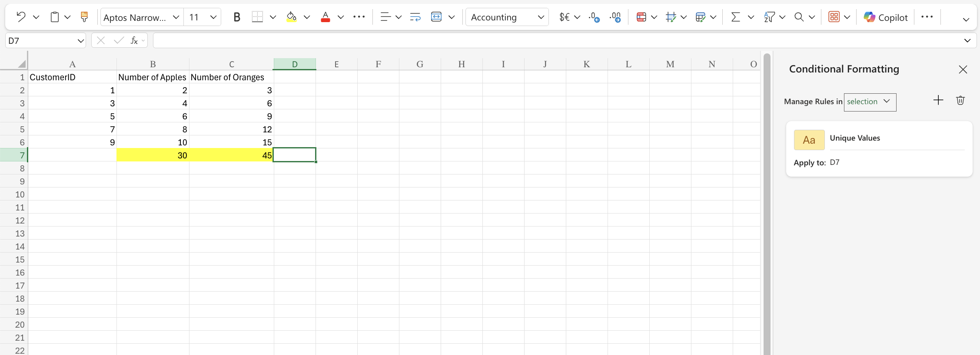Click the Paste clipboard icon
The height and width of the screenshot is (355, 980).
coord(55,17)
